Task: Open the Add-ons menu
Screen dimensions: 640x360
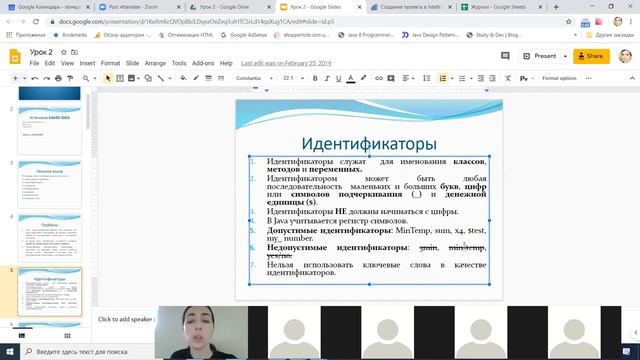Action: (x=203, y=63)
